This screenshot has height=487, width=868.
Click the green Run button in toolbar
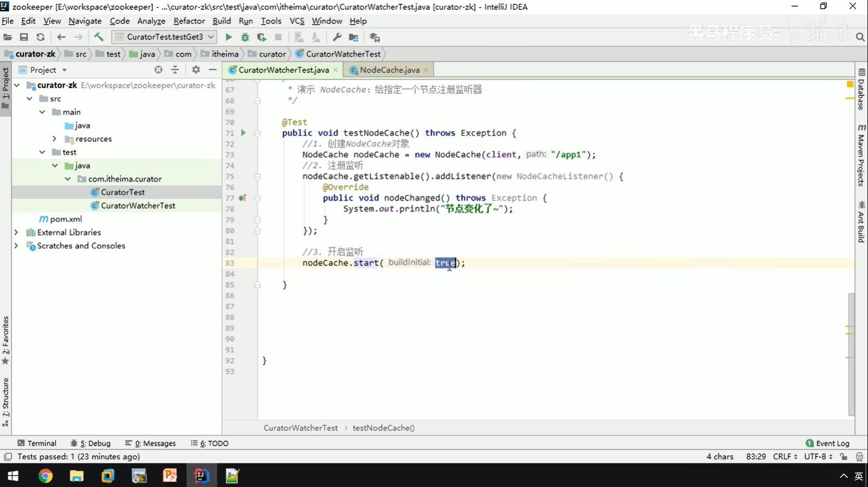coord(229,37)
